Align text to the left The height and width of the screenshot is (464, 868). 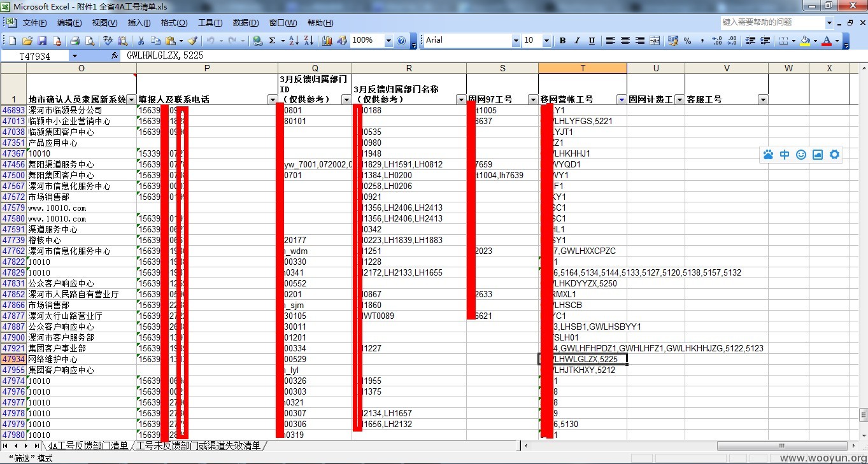coord(610,41)
